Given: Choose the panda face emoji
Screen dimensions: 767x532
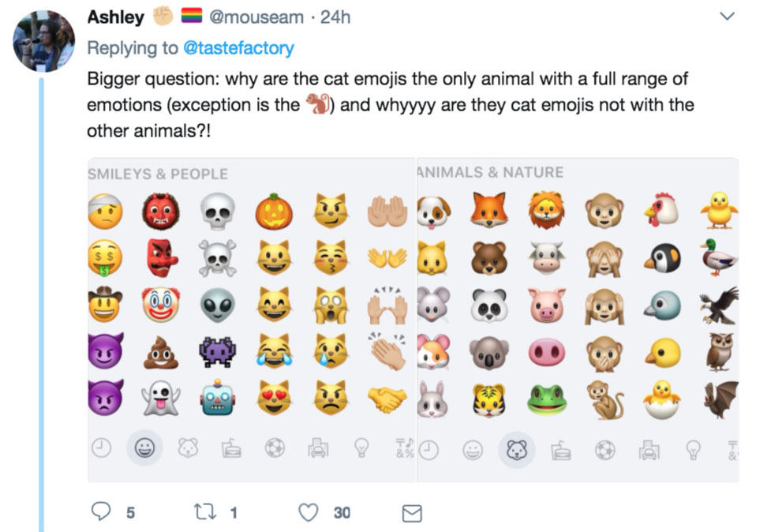Looking at the screenshot, I should (x=489, y=305).
